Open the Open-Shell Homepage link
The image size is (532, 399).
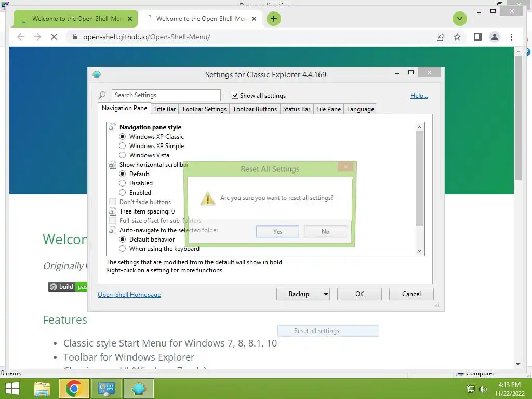coord(129,295)
